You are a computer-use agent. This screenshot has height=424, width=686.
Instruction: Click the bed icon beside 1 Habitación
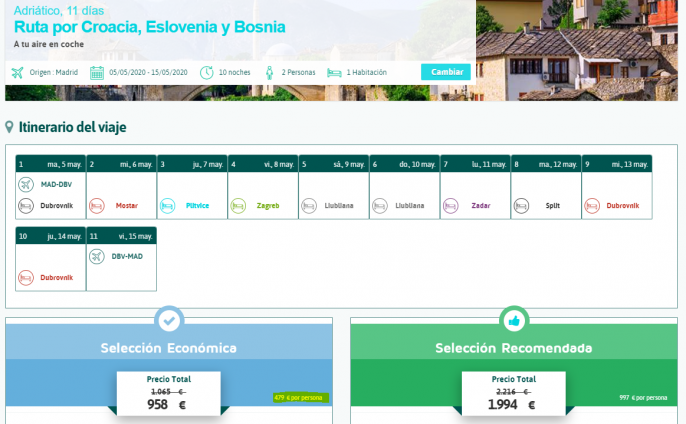(x=334, y=72)
